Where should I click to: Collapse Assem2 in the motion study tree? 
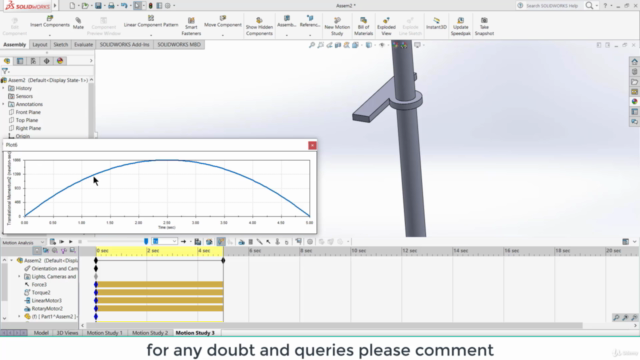pos(12,260)
